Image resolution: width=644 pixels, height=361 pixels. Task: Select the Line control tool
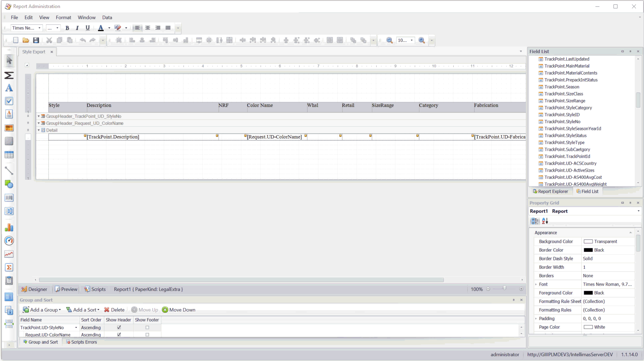pyautogui.click(x=9, y=171)
